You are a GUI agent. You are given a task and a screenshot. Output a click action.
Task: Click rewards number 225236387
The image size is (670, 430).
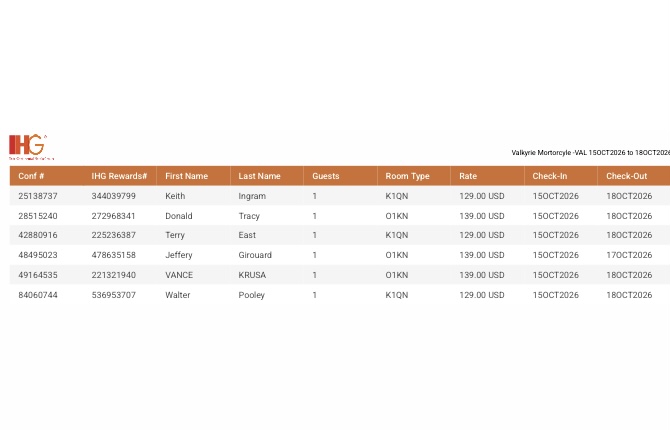click(x=113, y=235)
